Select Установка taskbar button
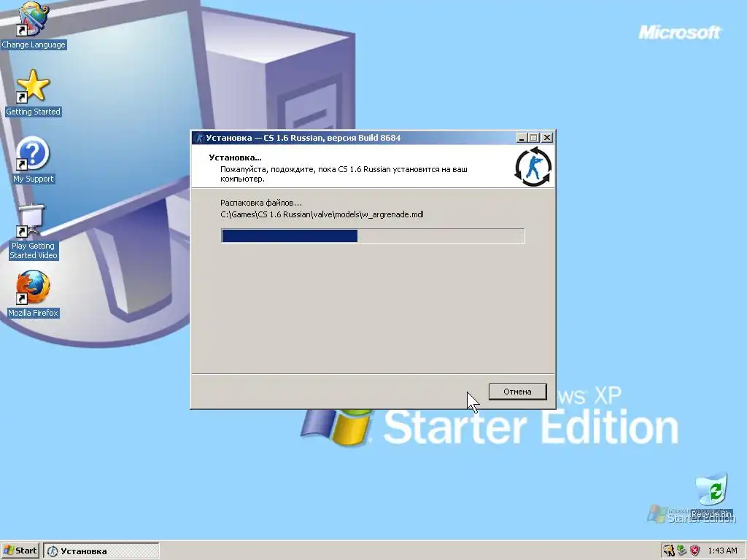Image resolution: width=747 pixels, height=560 pixels. (101, 551)
